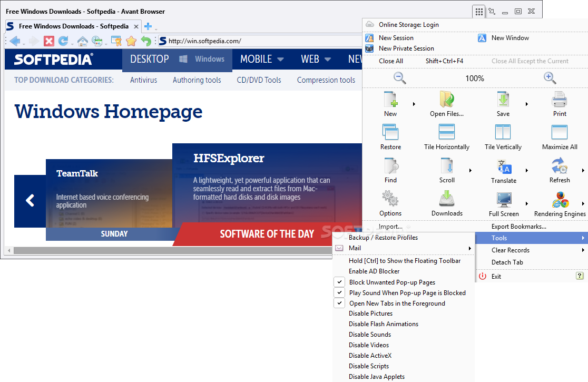588x382 pixels.
Task: Click Exit in the menu
Action: [496, 276]
